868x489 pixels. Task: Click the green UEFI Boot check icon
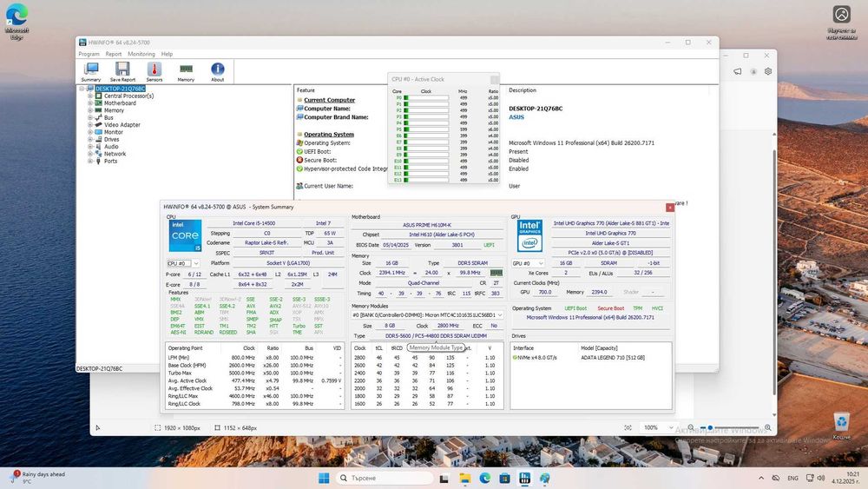click(299, 151)
